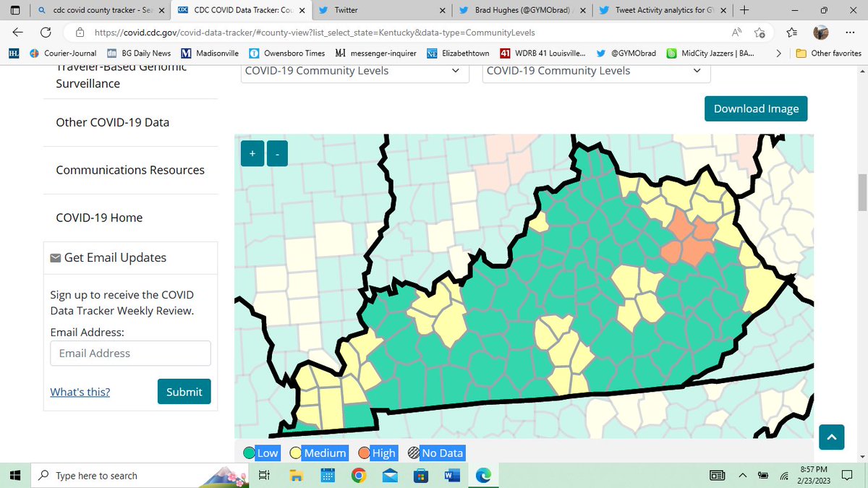Open Task View on the taskbar
The image size is (868, 488).
(x=264, y=475)
